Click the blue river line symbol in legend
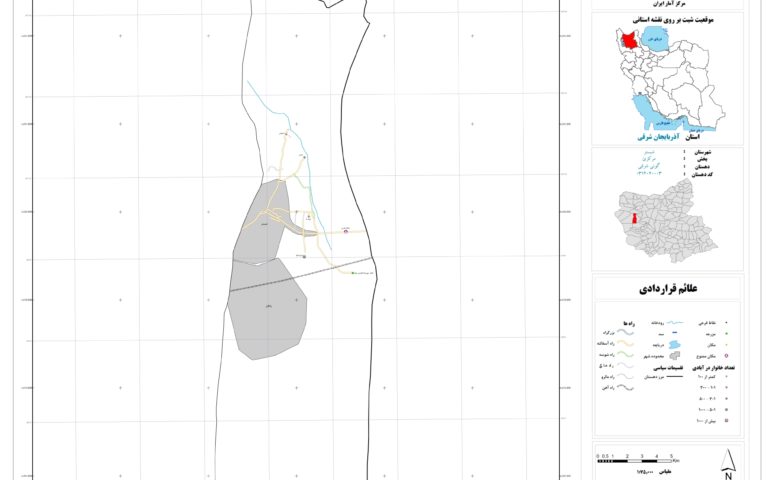Viewport: 770px width, 480px height. click(x=674, y=324)
